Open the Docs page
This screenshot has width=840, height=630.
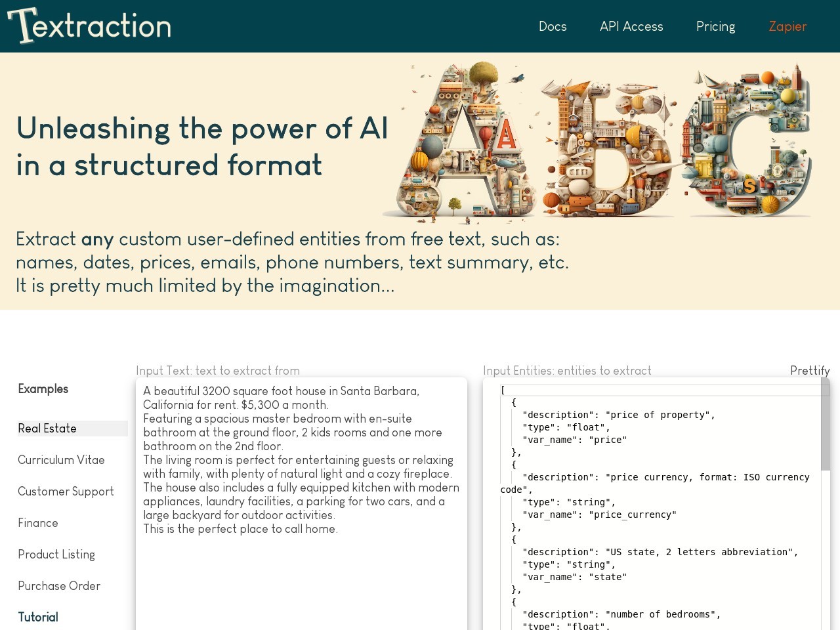click(553, 26)
